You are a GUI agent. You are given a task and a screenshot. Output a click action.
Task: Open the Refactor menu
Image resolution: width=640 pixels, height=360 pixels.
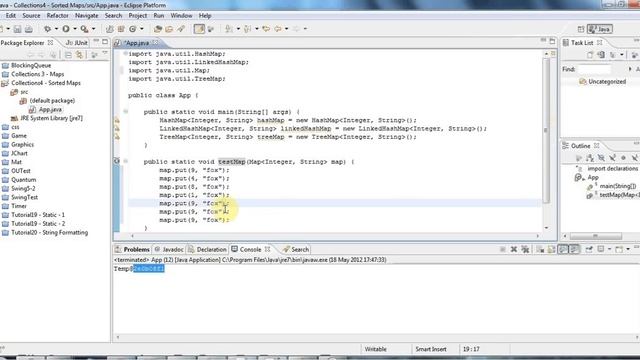coord(58,16)
